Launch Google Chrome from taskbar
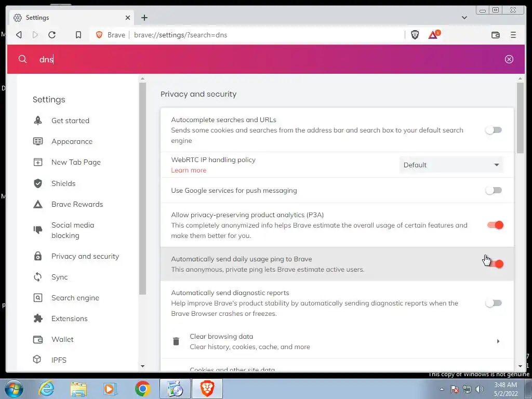The image size is (532, 399). click(142, 389)
